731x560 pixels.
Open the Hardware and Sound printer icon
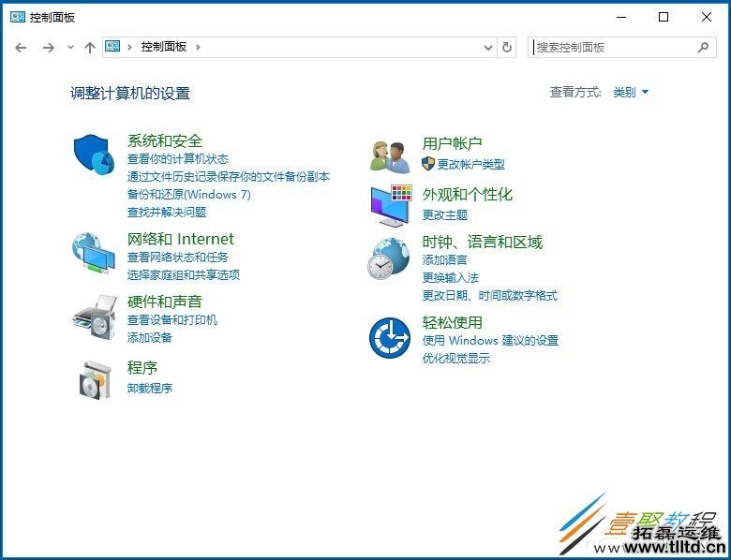(94, 317)
